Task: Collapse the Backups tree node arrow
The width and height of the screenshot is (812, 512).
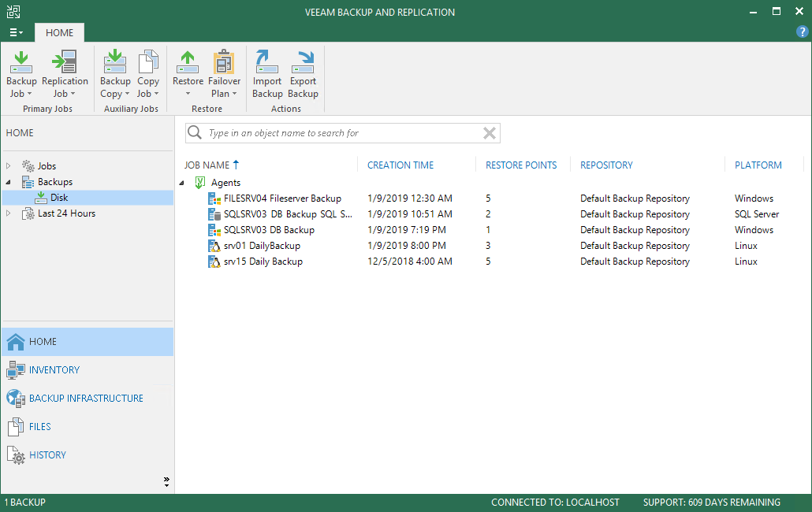Action: tap(9, 182)
